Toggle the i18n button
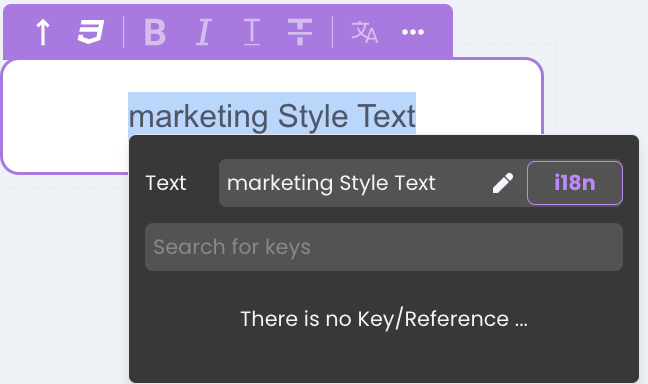The image size is (648, 384). coord(574,183)
